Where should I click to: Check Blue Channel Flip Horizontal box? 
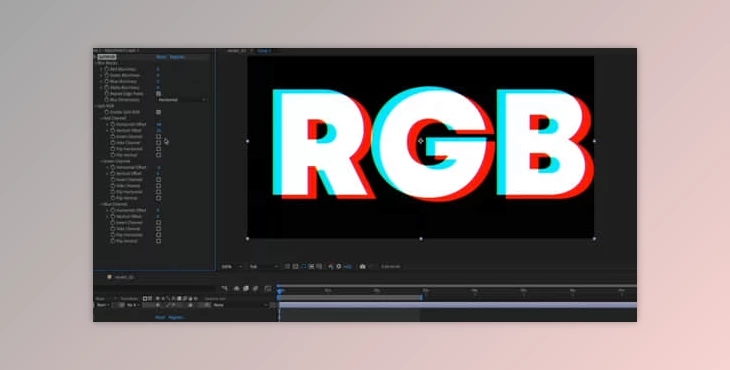158,235
